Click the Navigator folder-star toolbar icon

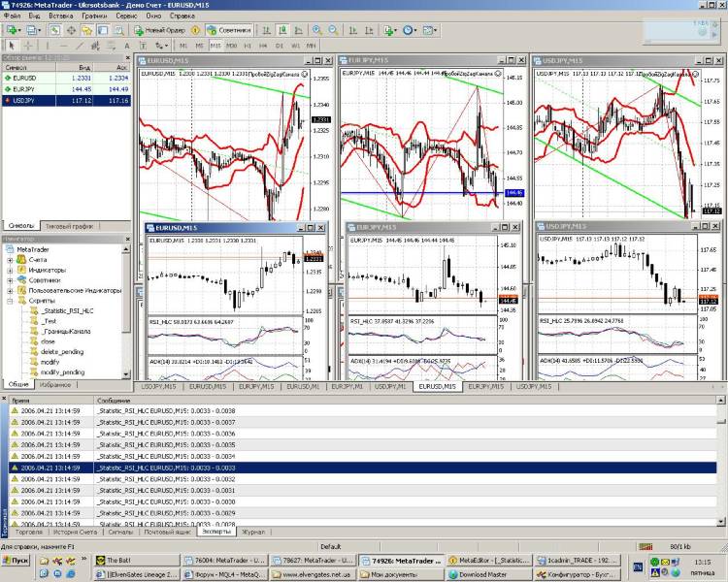point(86,30)
